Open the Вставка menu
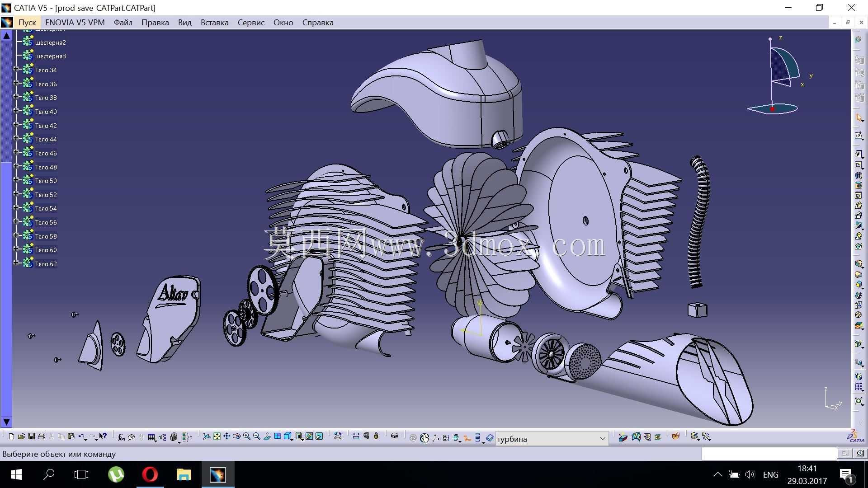 [x=215, y=23]
